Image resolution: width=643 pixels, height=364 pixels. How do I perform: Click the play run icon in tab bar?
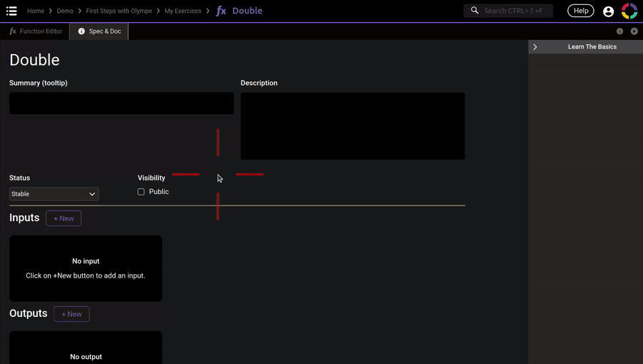(x=634, y=31)
